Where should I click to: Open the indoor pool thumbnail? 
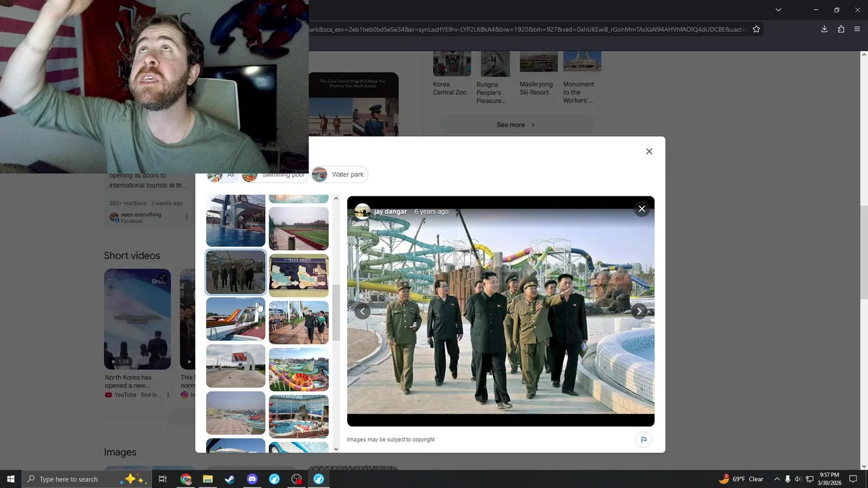tap(298, 416)
